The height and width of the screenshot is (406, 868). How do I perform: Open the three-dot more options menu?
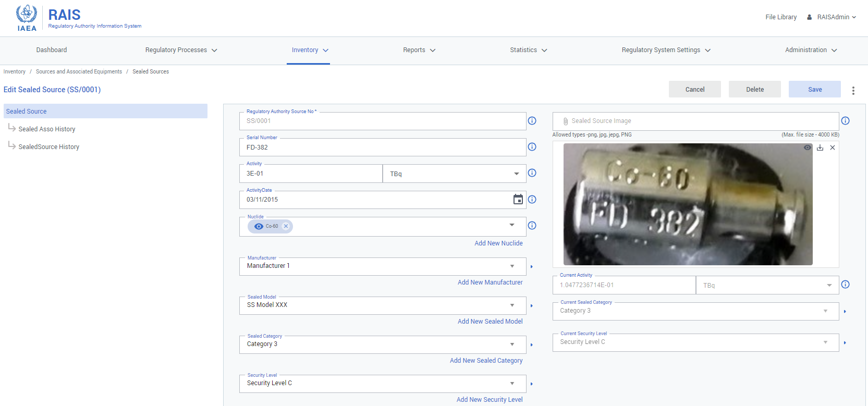click(x=853, y=91)
